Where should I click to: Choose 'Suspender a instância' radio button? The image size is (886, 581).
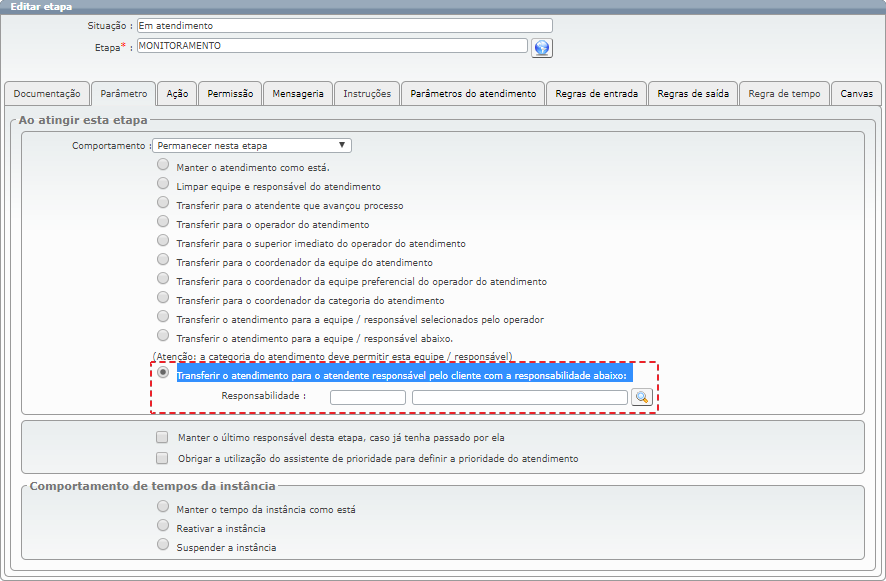click(x=163, y=546)
